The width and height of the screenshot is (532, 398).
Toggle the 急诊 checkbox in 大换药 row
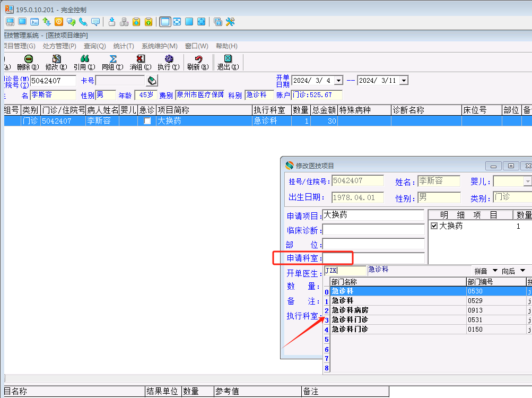point(147,121)
